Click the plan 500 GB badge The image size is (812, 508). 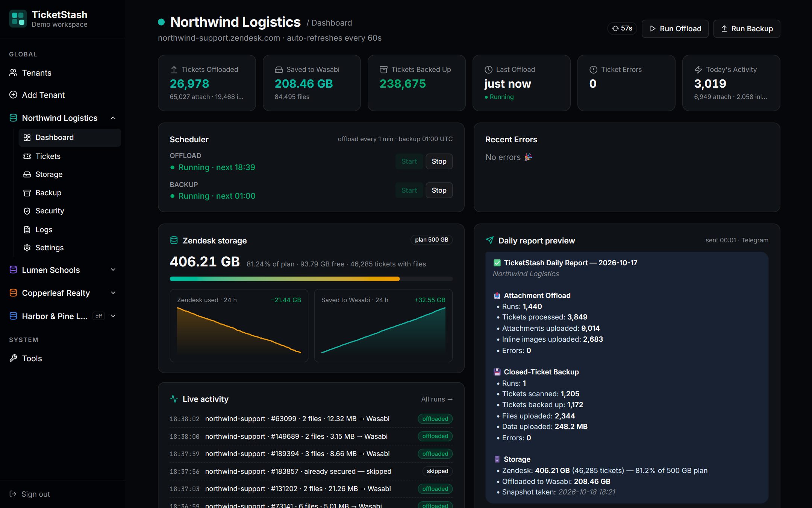click(432, 240)
